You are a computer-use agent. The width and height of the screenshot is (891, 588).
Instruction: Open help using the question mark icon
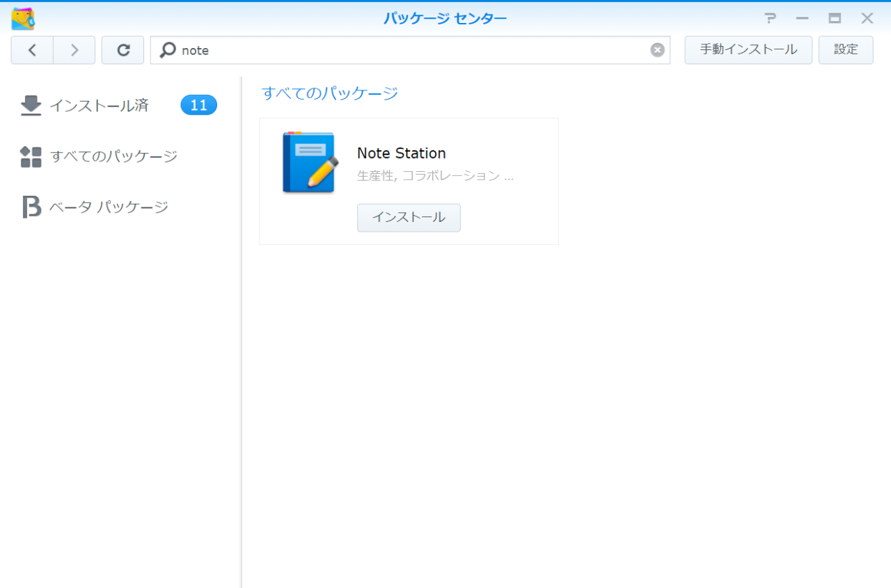770,18
